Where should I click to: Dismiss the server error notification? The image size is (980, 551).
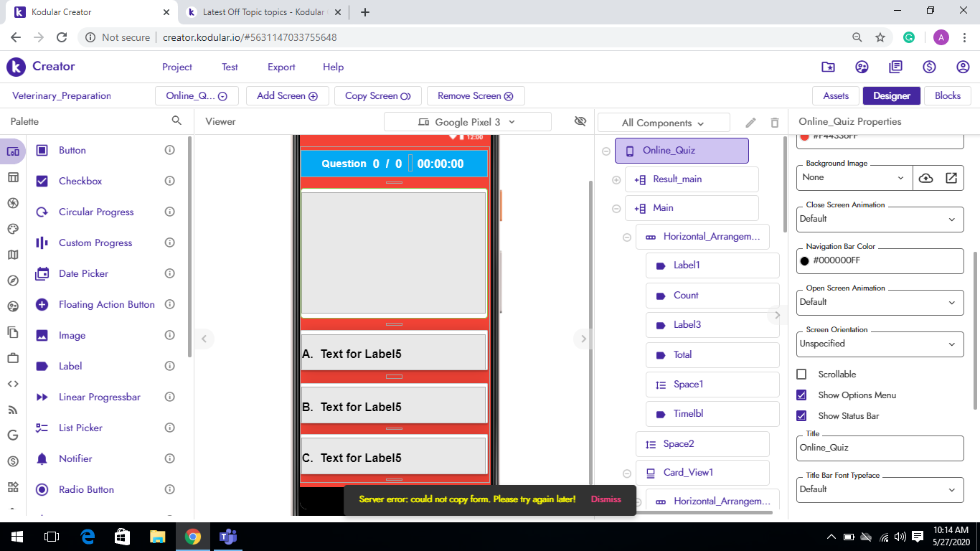(606, 499)
